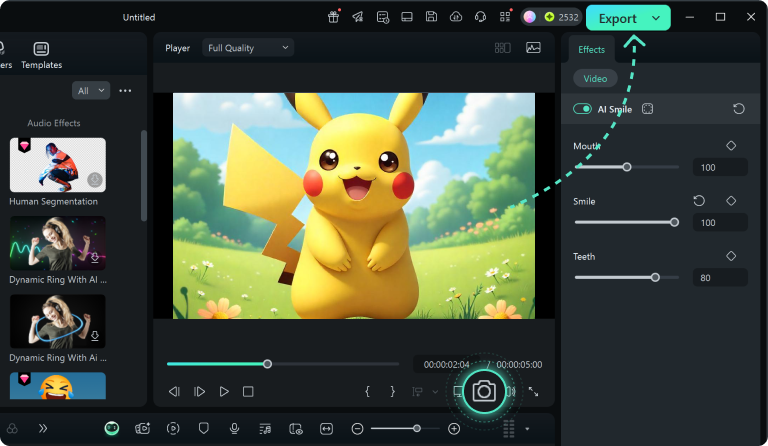Image resolution: width=768 pixels, height=446 pixels.
Task: Click the save project floppy icon
Action: [431, 17]
